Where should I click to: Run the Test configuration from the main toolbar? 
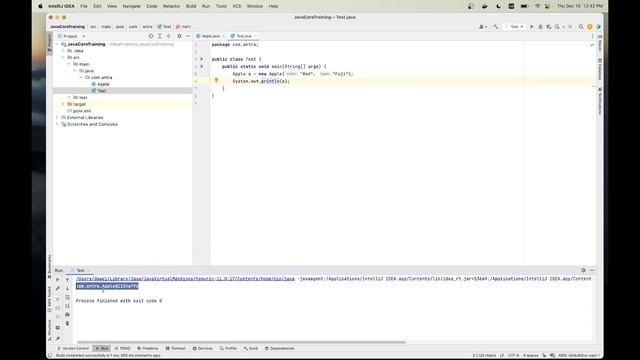(531, 27)
